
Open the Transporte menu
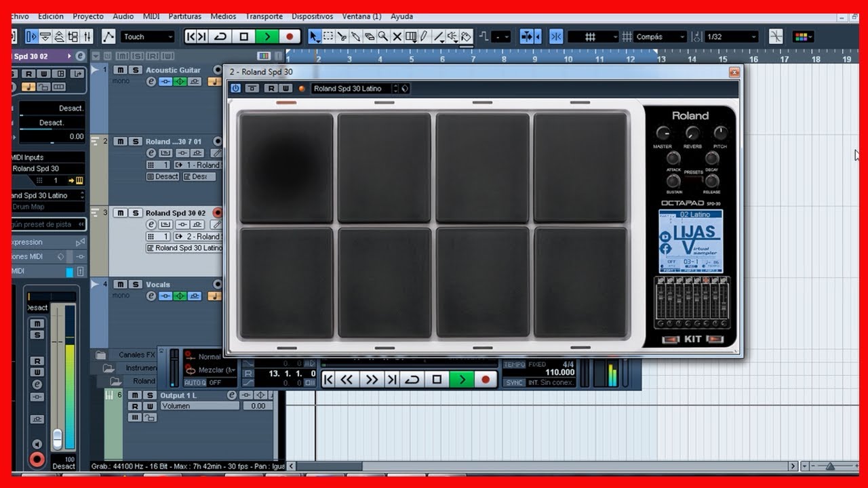(x=264, y=16)
